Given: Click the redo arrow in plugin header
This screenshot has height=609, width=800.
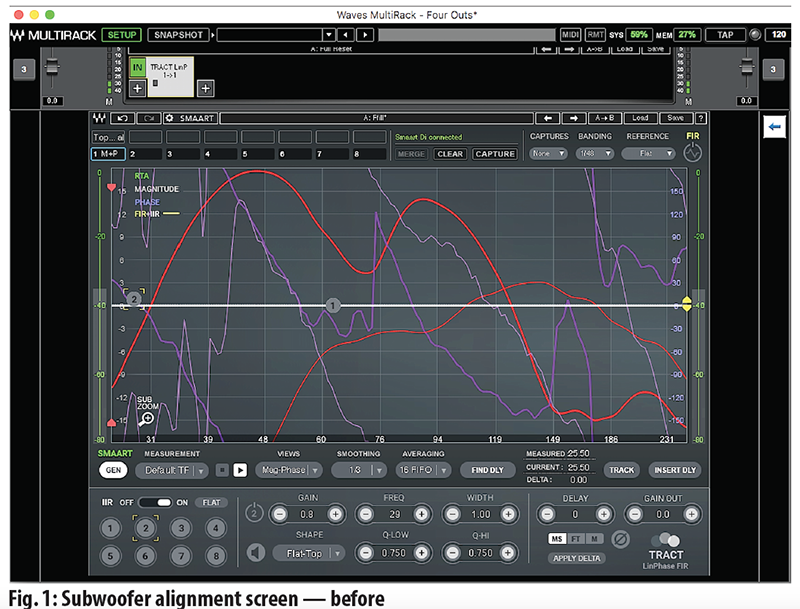Looking at the screenshot, I should [149, 118].
